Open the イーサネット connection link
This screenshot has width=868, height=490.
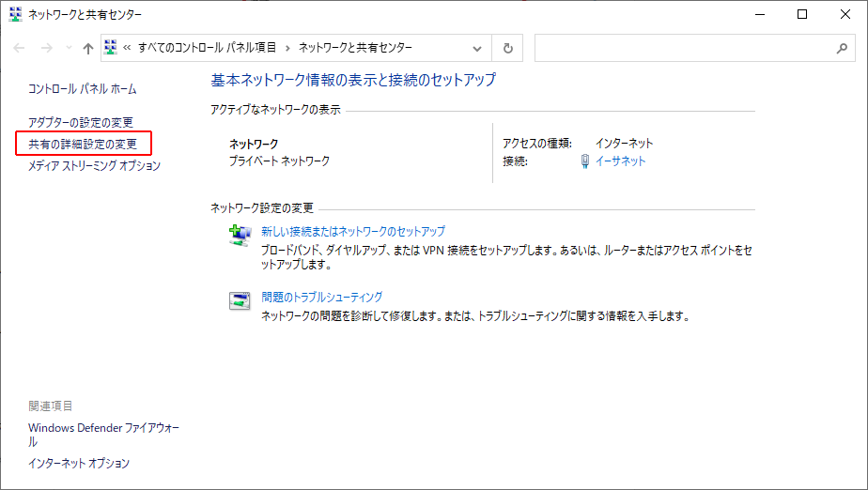(x=621, y=161)
